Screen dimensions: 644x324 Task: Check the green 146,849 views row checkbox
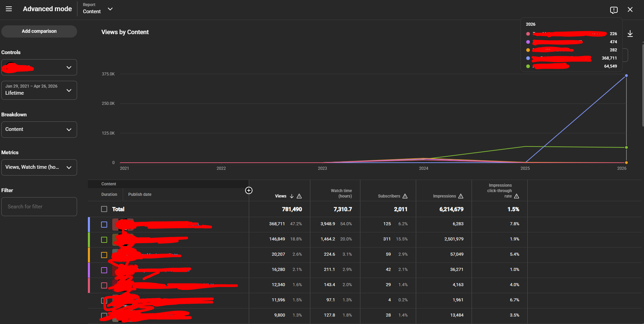point(104,240)
